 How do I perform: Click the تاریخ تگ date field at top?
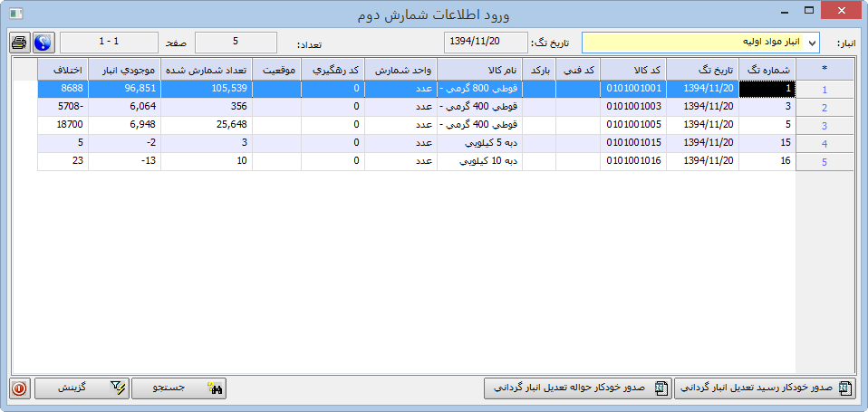point(486,43)
